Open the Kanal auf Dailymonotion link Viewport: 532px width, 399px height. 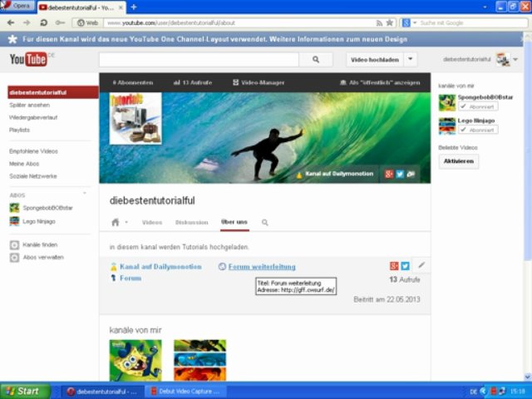click(x=160, y=267)
